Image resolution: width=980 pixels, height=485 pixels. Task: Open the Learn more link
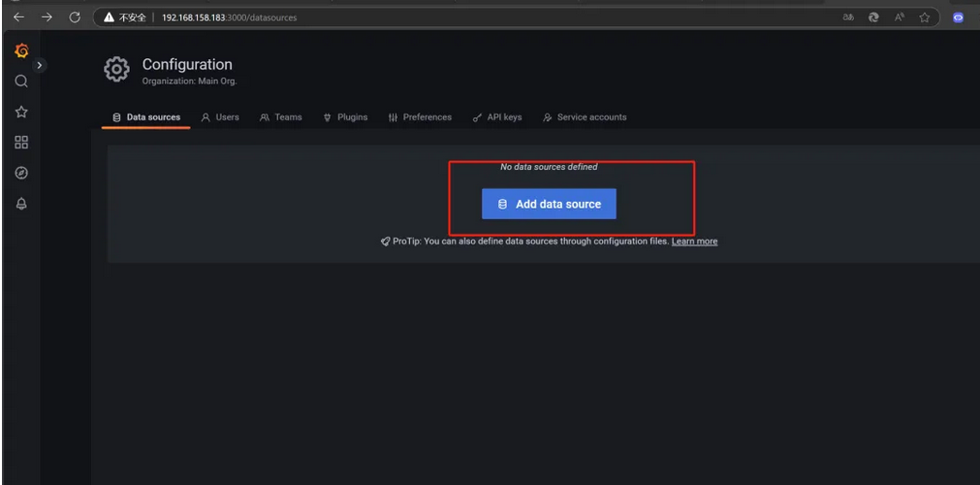coord(694,241)
